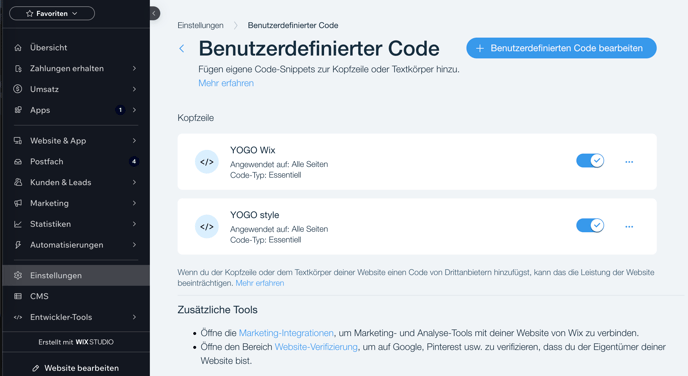Expand the Entwickler-Tools submenu chevron
688x376 pixels.
(134, 317)
